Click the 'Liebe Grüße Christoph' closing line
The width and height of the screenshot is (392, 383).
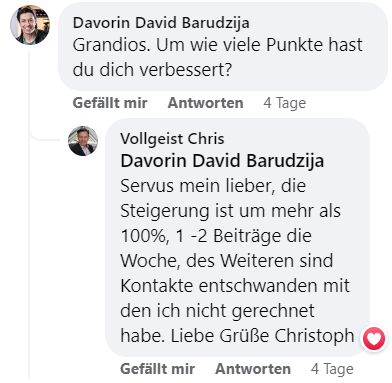pos(262,336)
